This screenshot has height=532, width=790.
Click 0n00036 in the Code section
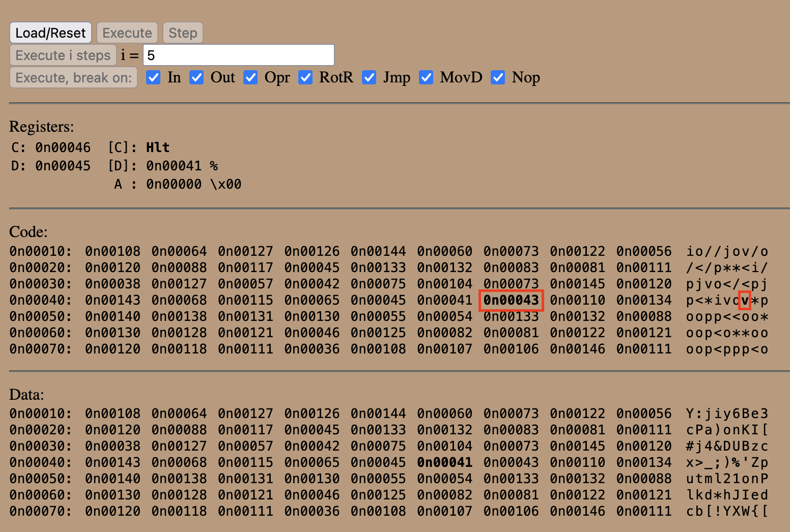(x=312, y=349)
